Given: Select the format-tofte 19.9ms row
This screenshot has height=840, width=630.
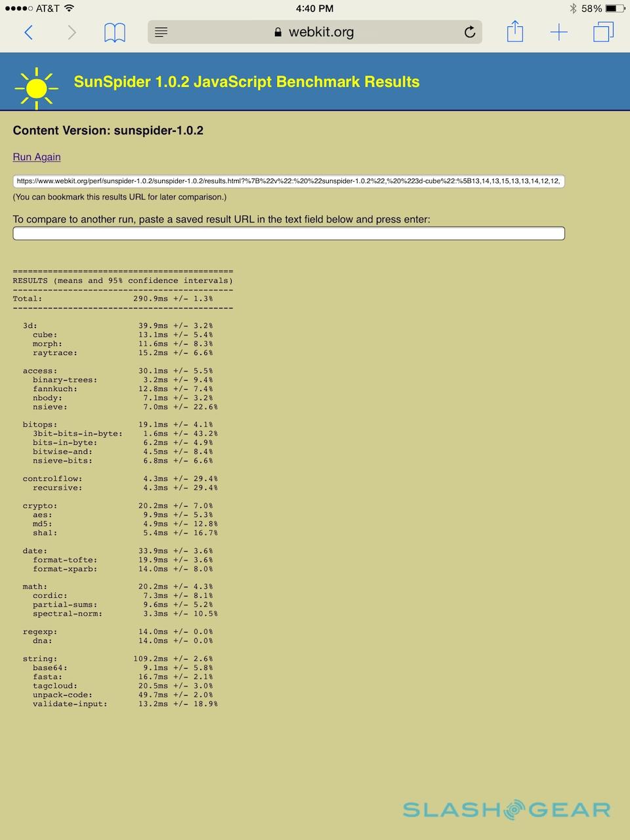Looking at the screenshot, I should [123, 560].
